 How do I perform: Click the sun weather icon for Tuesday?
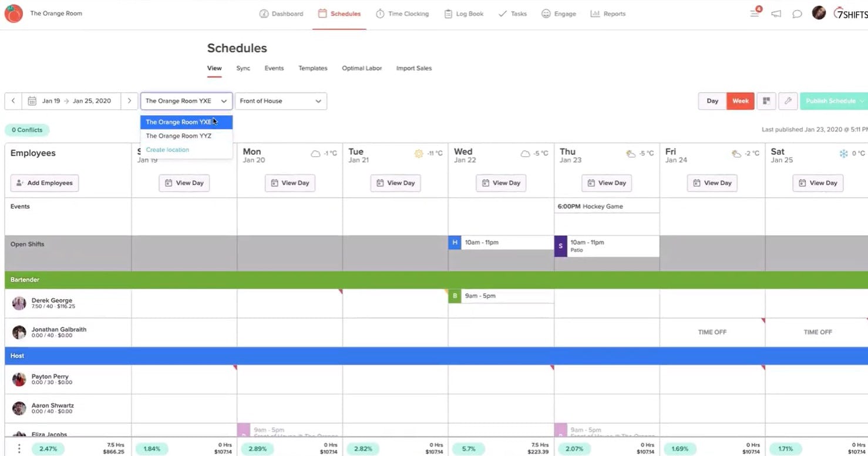(x=419, y=154)
